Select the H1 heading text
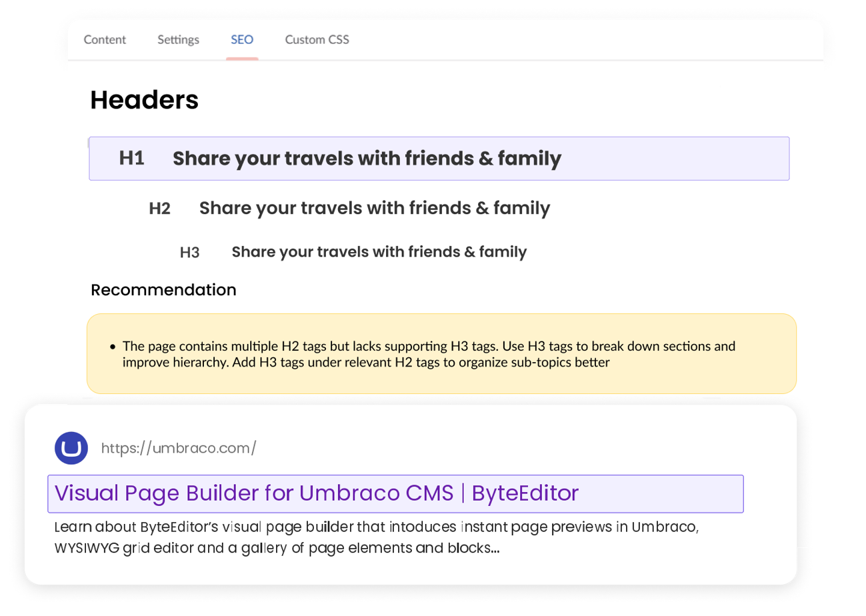866x616 pixels. click(x=367, y=159)
